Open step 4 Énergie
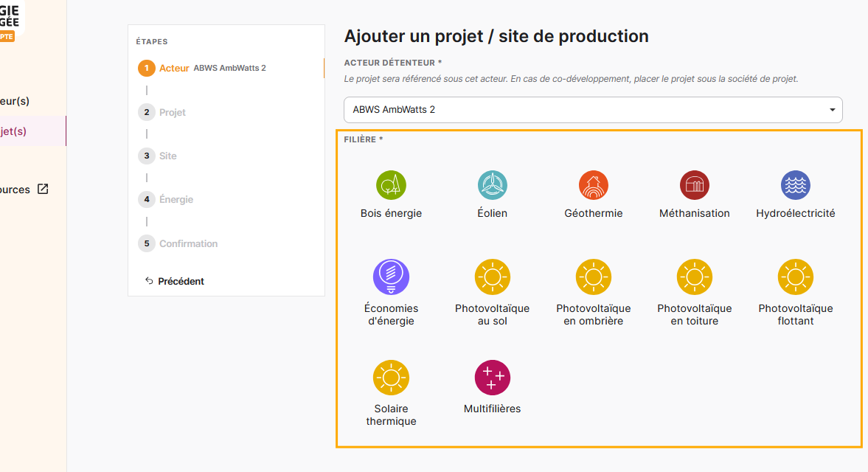 tap(165, 199)
